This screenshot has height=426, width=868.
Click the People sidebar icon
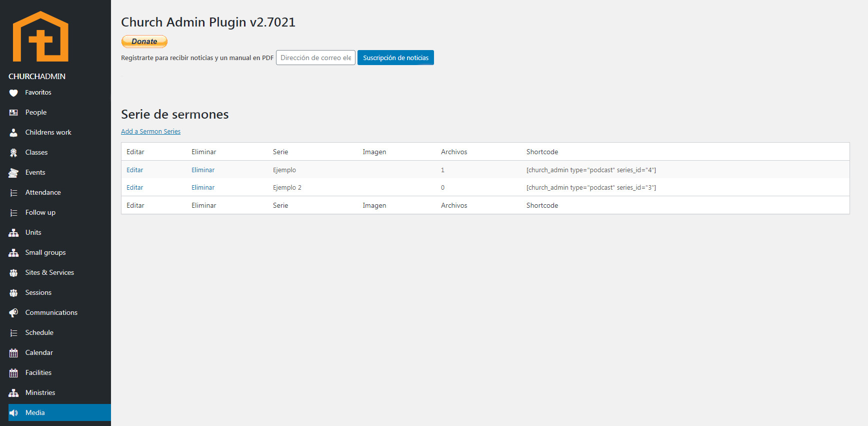pos(13,113)
